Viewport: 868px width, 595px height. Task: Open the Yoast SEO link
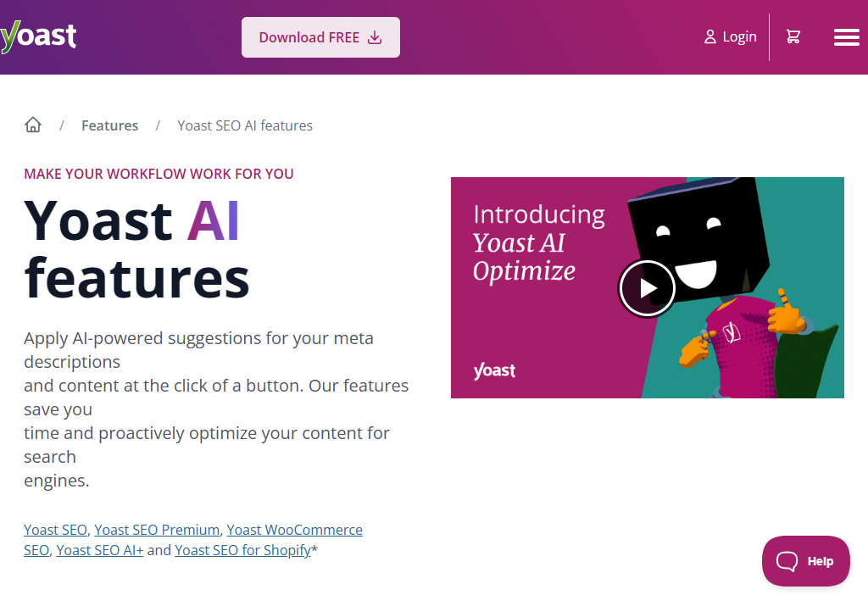coord(54,529)
